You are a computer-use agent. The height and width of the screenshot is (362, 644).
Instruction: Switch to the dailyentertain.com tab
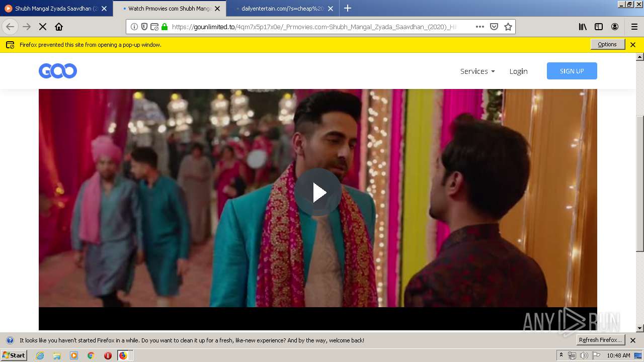coord(282,9)
